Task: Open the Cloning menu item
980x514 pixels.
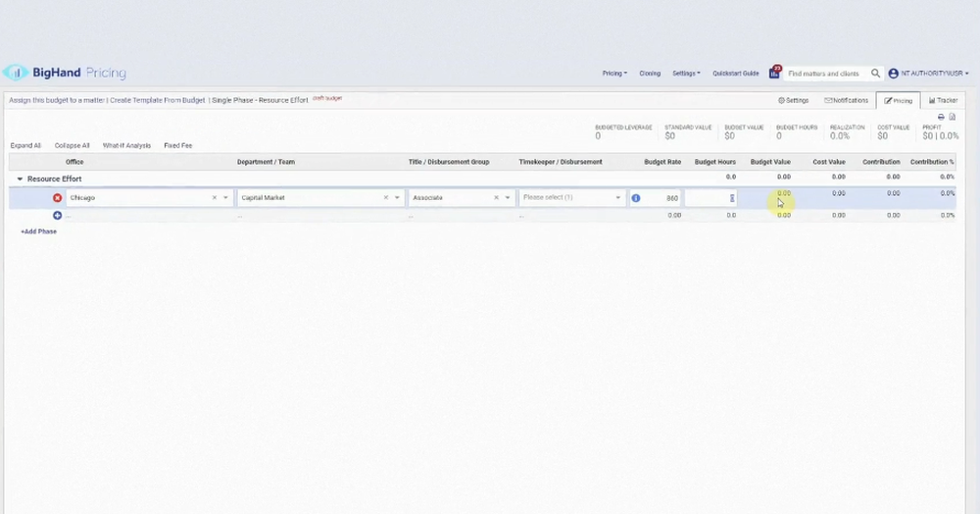Action: click(x=650, y=74)
